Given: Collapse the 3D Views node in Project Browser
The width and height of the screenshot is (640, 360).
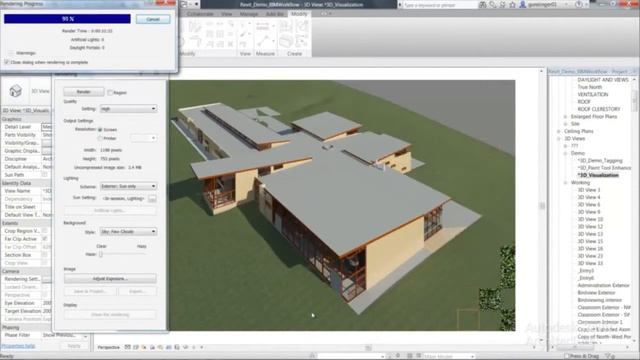Looking at the screenshot, I should coord(559,139).
